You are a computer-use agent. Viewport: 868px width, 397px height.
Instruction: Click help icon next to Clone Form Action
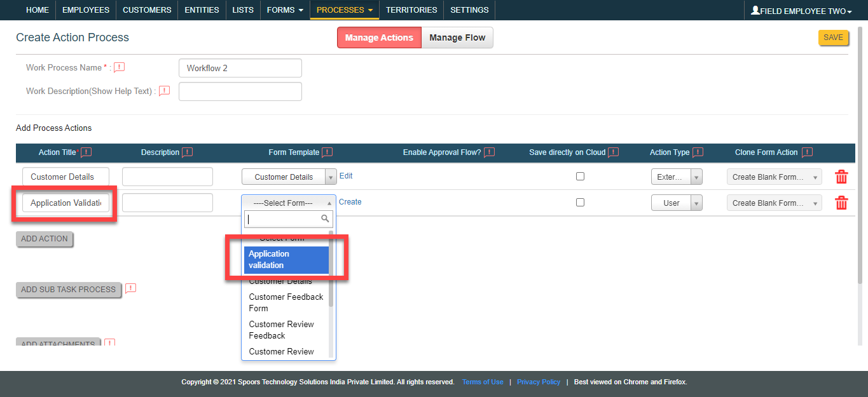pyautogui.click(x=807, y=152)
